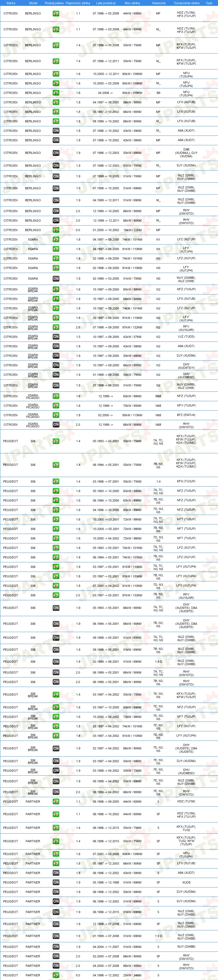Click the Model column header
The width and height of the screenshot is (218, 980).
coord(33,3)
